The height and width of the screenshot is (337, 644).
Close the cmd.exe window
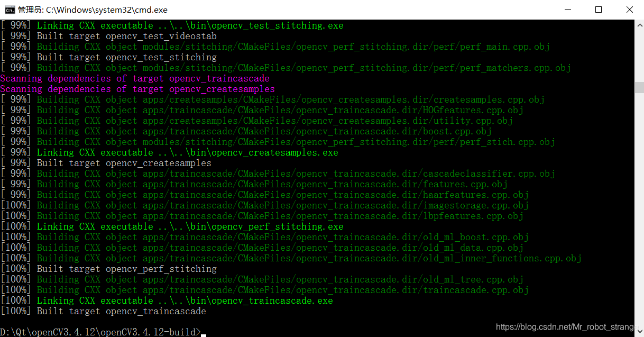(x=629, y=10)
